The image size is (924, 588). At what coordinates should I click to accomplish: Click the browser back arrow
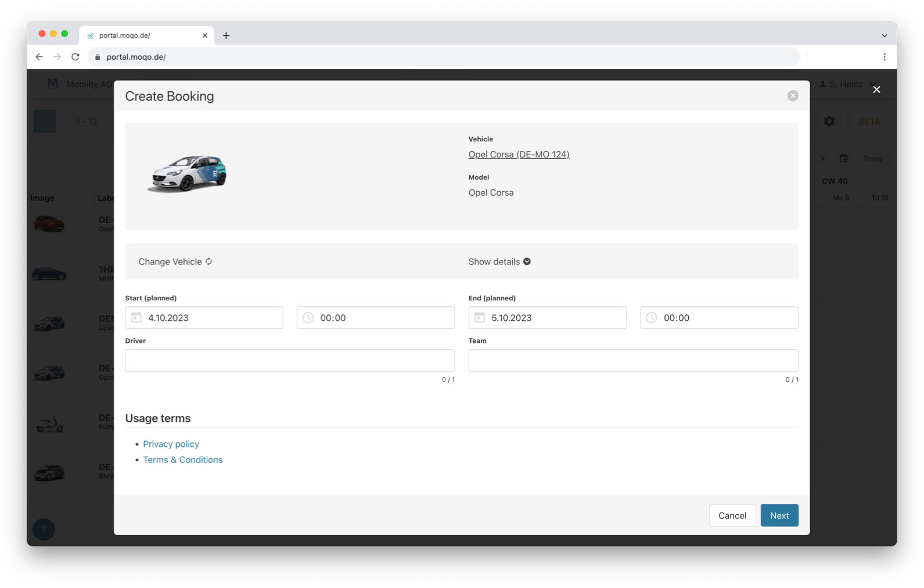click(x=39, y=57)
